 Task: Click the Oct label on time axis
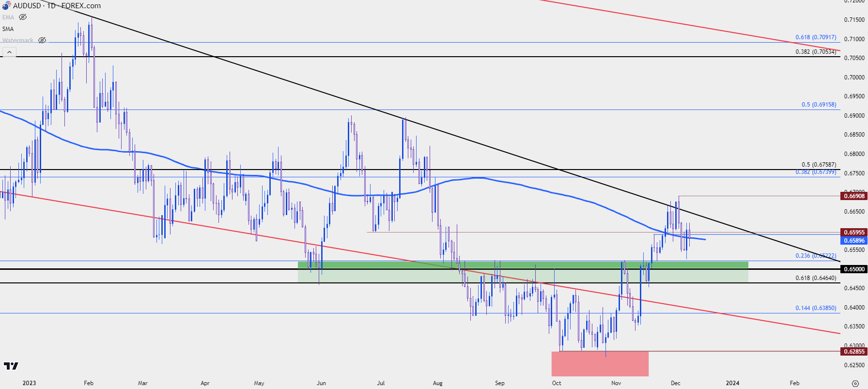click(557, 383)
